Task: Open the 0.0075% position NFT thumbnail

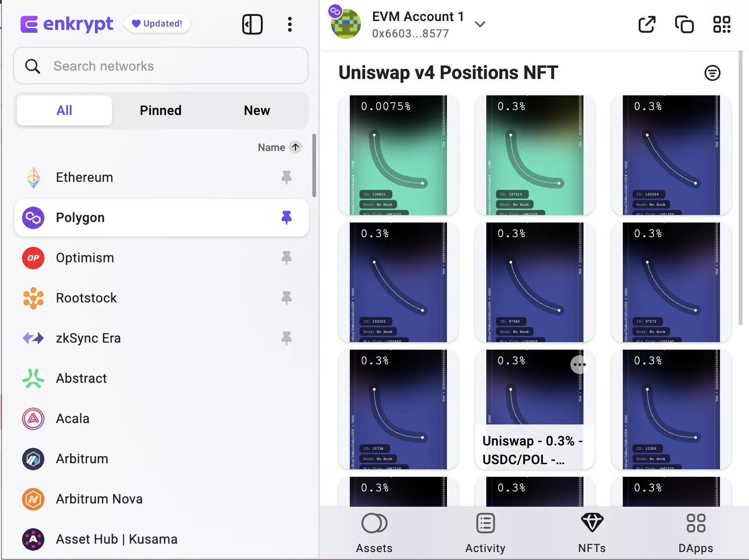Action: point(398,155)
